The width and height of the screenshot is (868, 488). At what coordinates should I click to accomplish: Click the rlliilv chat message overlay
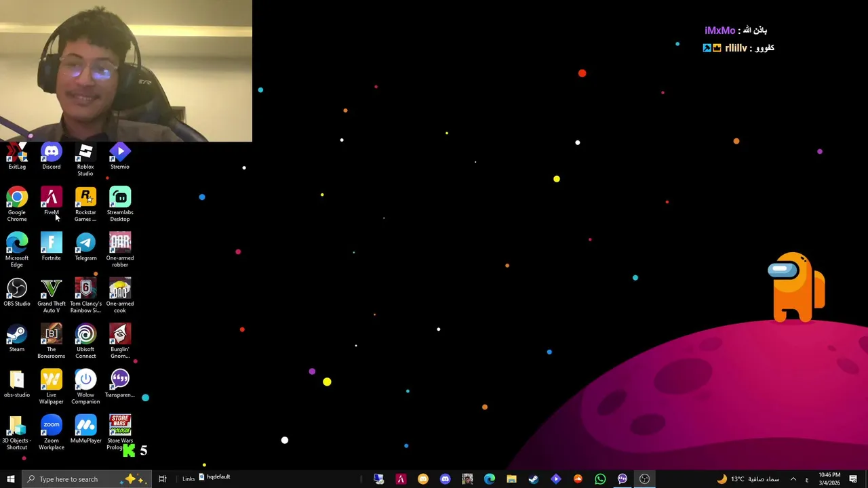pos(738,48)
